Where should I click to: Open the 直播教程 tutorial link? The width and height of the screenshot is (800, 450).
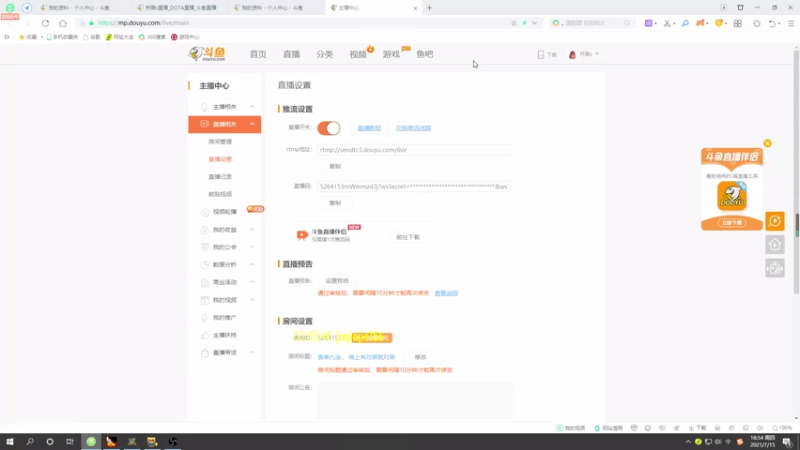(369, 128)
